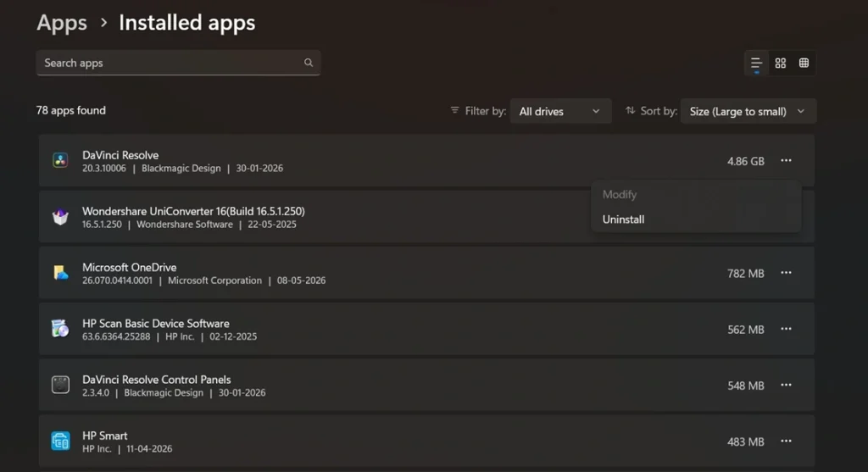The height and width of the screenshot is (472, 868).
Task: Select Uninstall from the context menu
Action: point(623,219)
